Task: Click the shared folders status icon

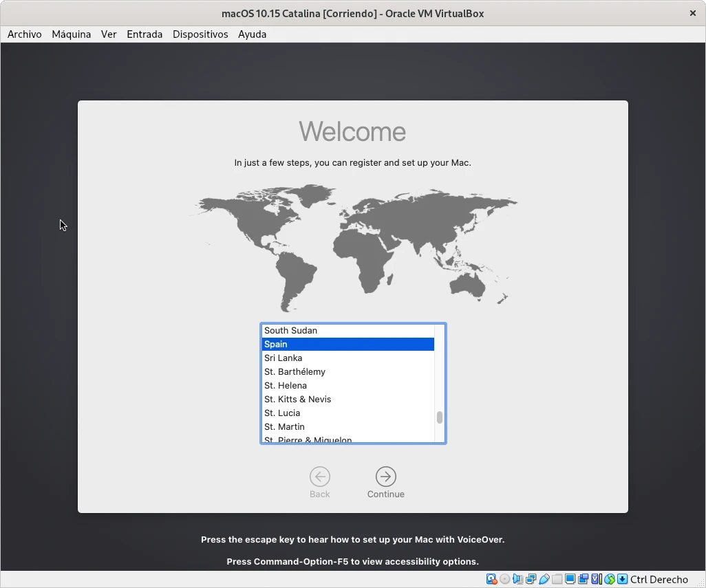Action: point(557,579)
